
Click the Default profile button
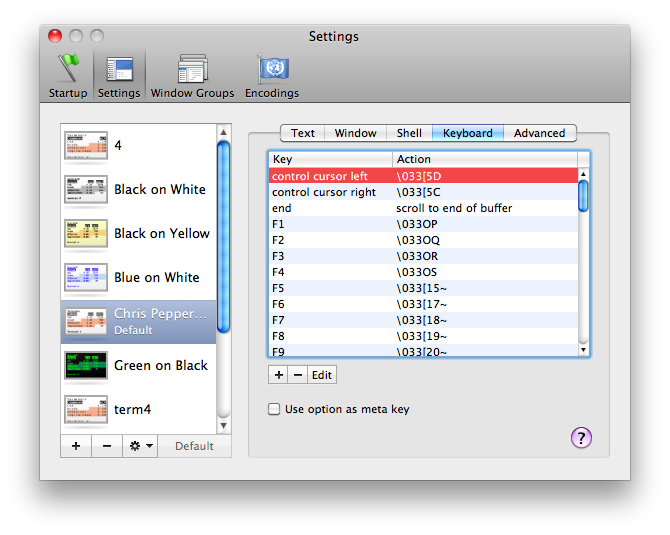194,446
